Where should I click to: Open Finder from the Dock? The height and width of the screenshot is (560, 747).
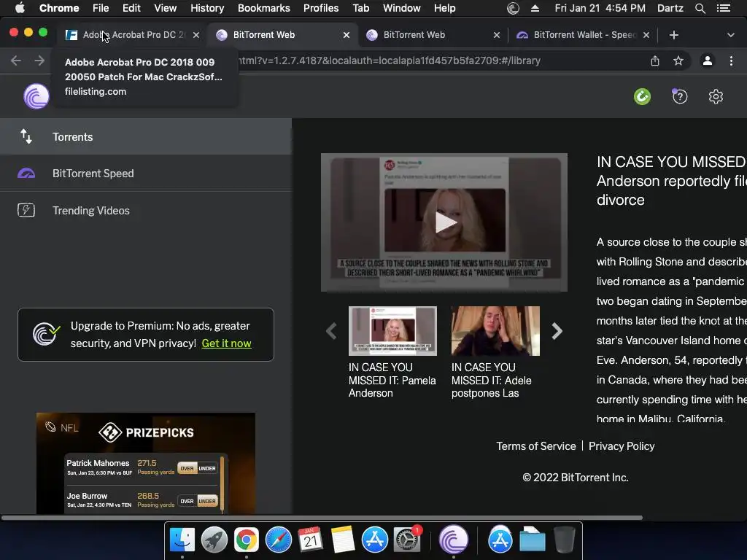point(182,540)
